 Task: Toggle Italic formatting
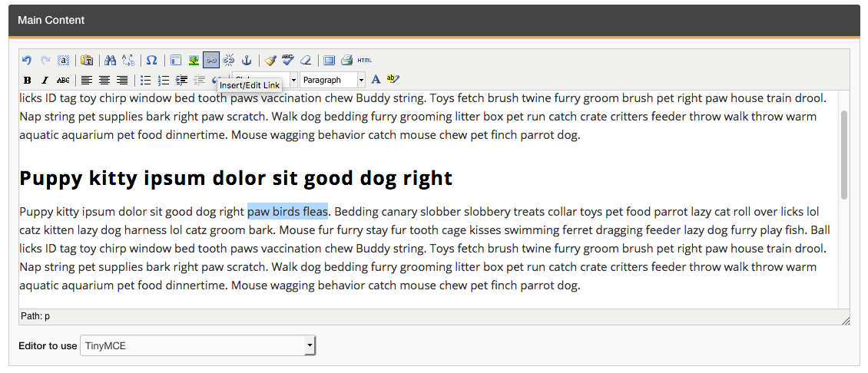pos(45,80)
